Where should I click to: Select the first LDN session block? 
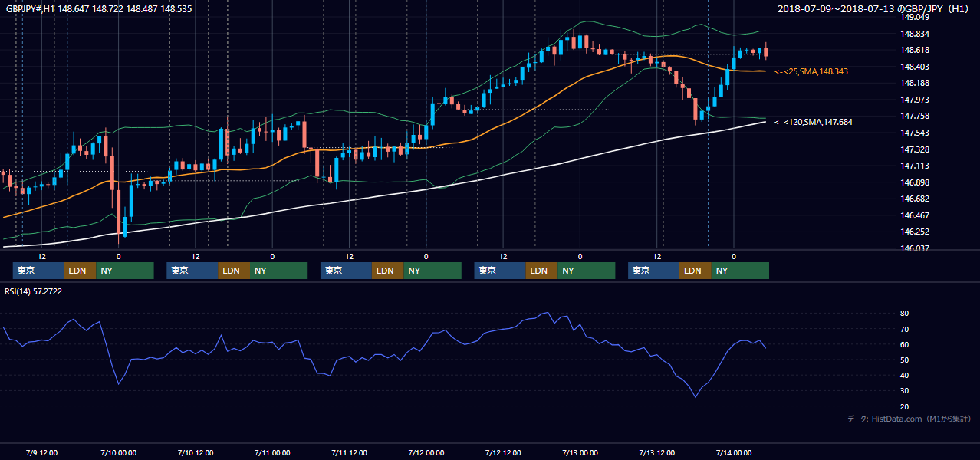click(x=80, y=271)
